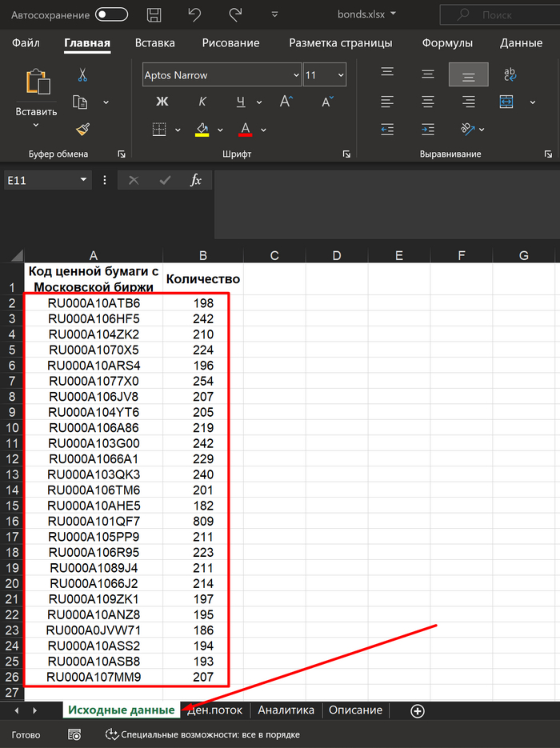
Task: Click the Undo arrow icon
Action: [194, 15]
